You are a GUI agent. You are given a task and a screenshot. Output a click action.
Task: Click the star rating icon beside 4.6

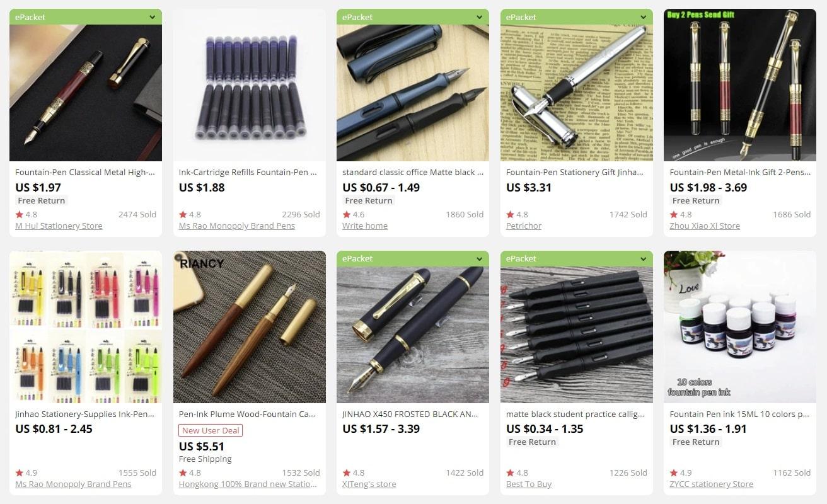click(346, 214)
